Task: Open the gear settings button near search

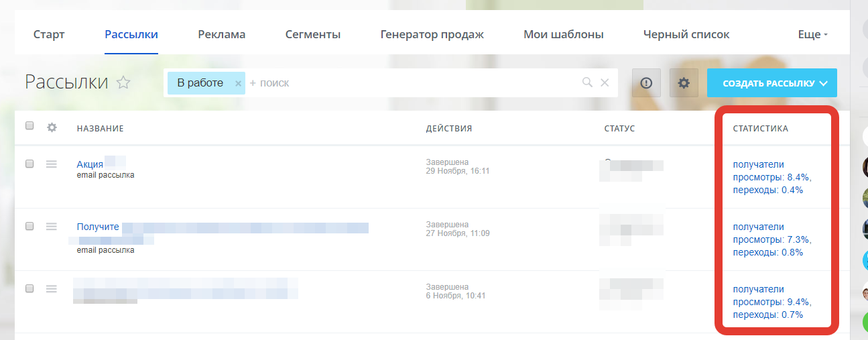Action: 684,82
